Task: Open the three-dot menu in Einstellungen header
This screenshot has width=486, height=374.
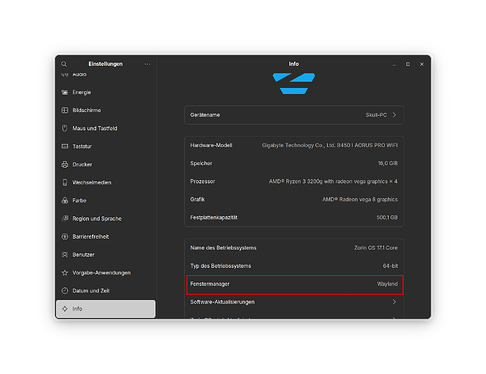Action: tap(147, 64)
